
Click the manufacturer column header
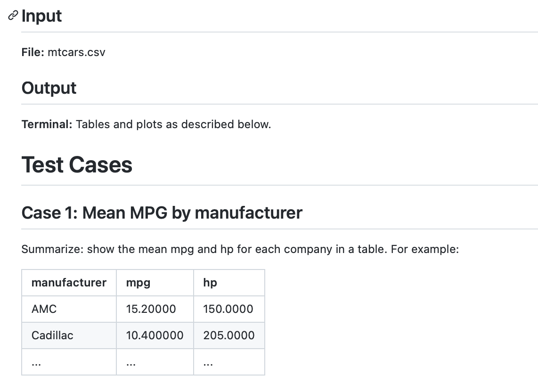coord(69,283)
